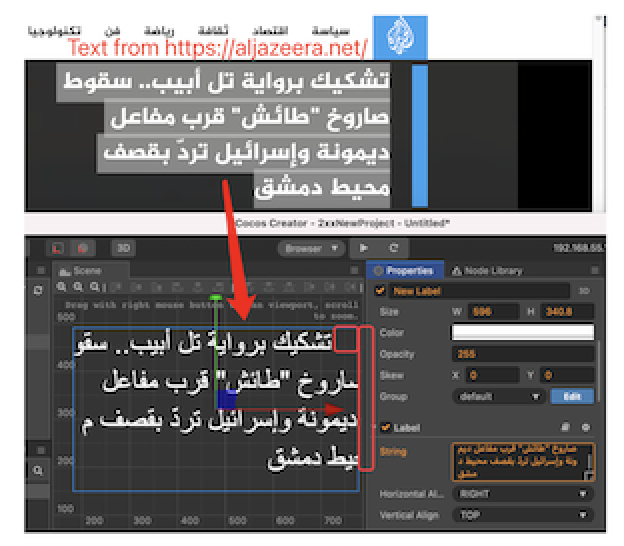Click the String text area
Screen dimensions: 624x546
pos(523,462)
